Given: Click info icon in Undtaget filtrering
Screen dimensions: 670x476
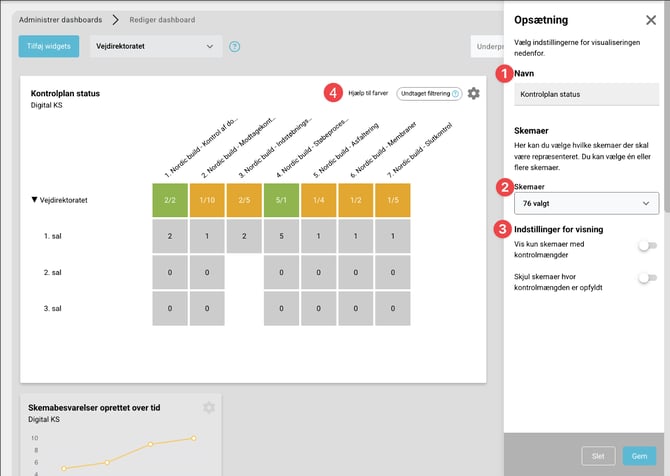Looking at the screenshot, I should [x=456, y=93].
